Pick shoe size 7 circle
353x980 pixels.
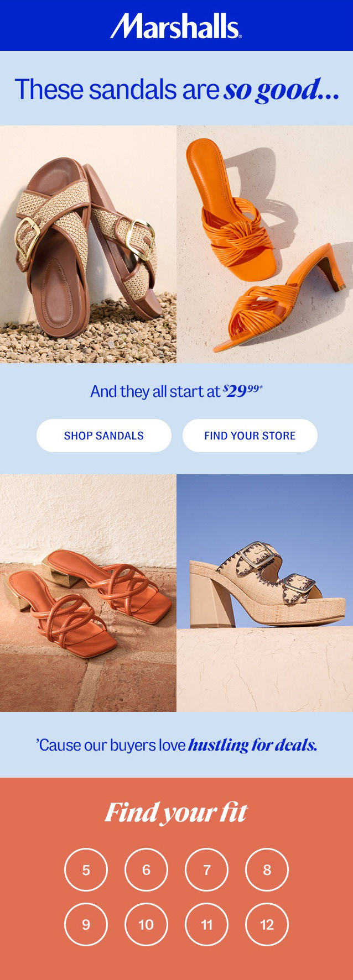(206, 870)
